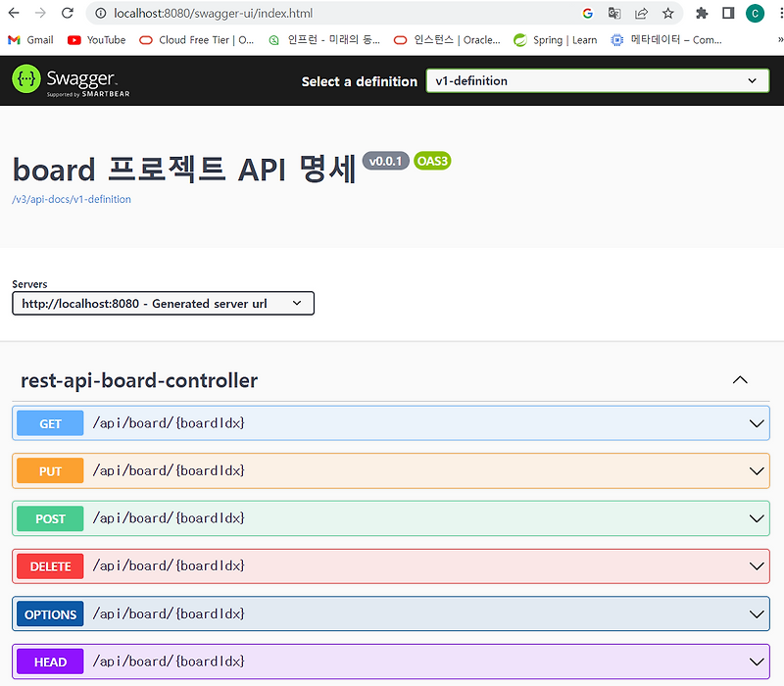Image resolution: width=784 pixels, height=686 pixels.
Task: Open the Select a definition dropdown
Action: 598,81
